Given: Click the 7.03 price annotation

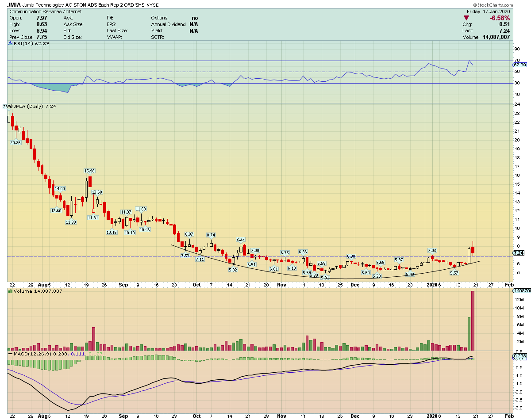Looking at the screenshot, I should [x=432, y=250].
